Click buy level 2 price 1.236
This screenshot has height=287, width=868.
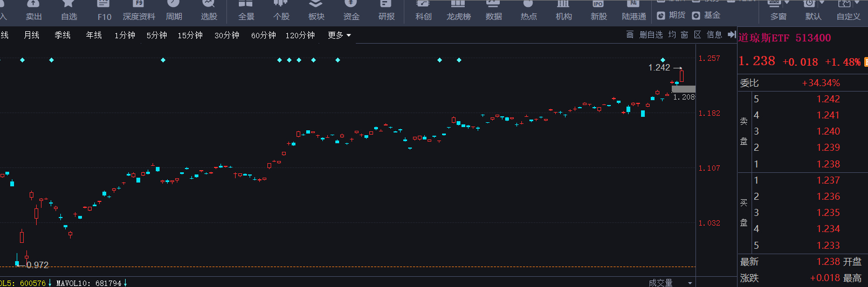point(828,197)
